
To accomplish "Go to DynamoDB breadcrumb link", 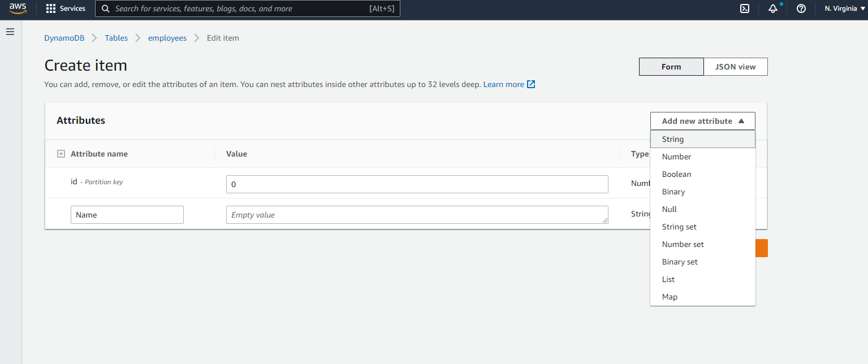I will point(64,38).
